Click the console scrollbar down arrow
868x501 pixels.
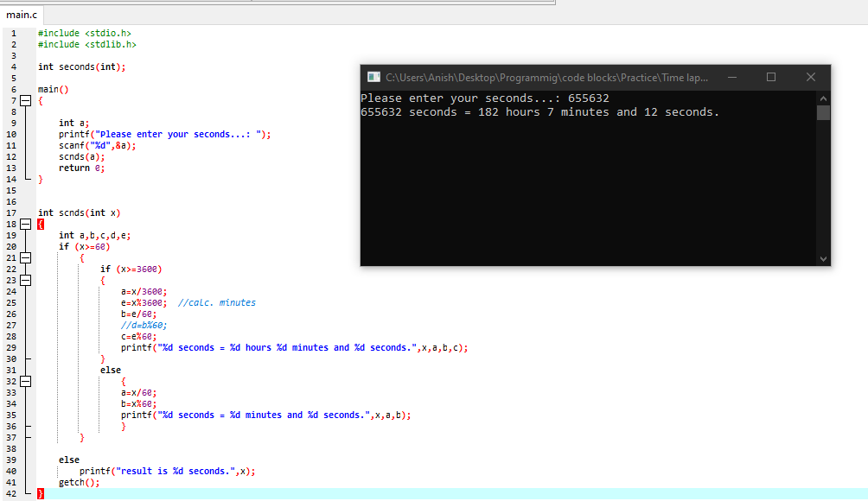(x=822, y=257)
